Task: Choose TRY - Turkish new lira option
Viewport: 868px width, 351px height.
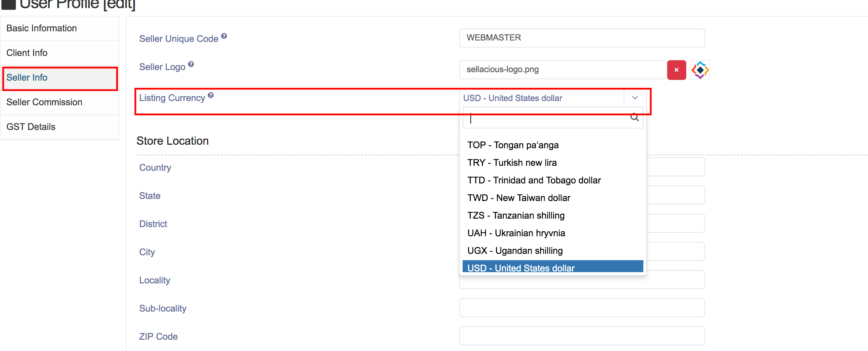Action: click(x=512, y=163)
